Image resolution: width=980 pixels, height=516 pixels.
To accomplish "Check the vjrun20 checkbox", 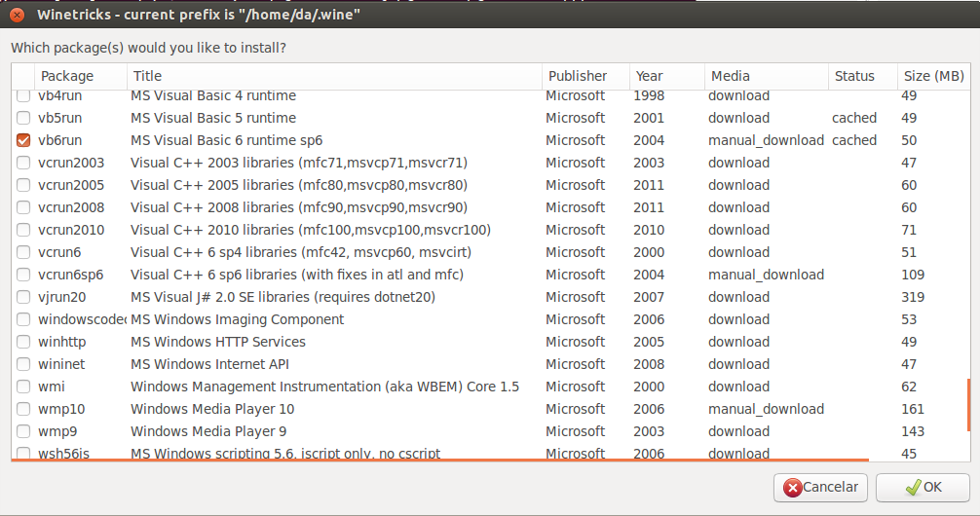I will click(23, 297).
